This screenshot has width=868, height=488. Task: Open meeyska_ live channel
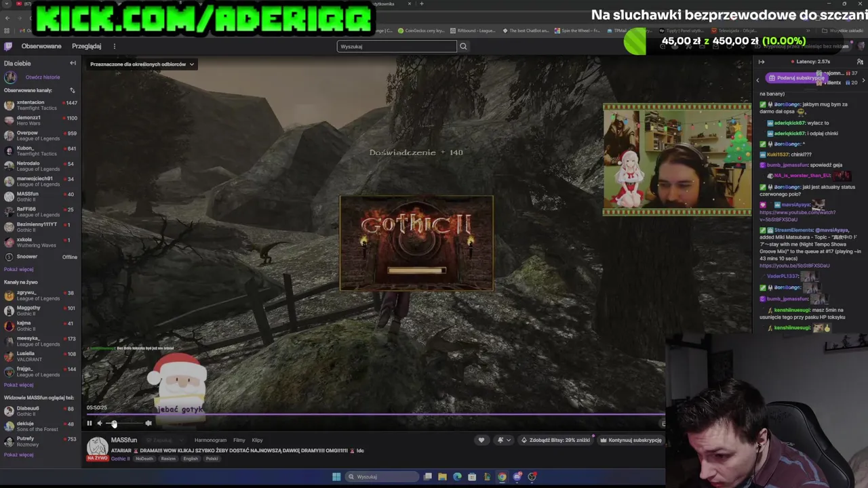click(41, 341)
